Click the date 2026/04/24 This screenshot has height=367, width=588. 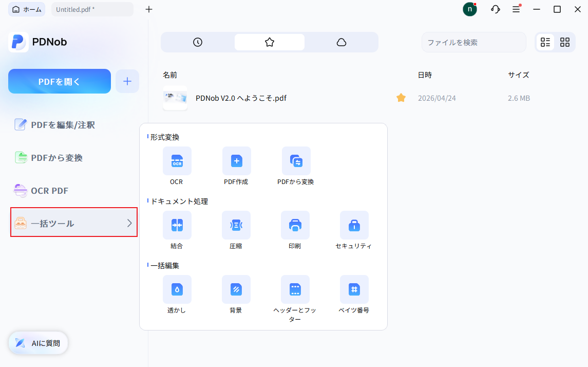pos(437,98)
